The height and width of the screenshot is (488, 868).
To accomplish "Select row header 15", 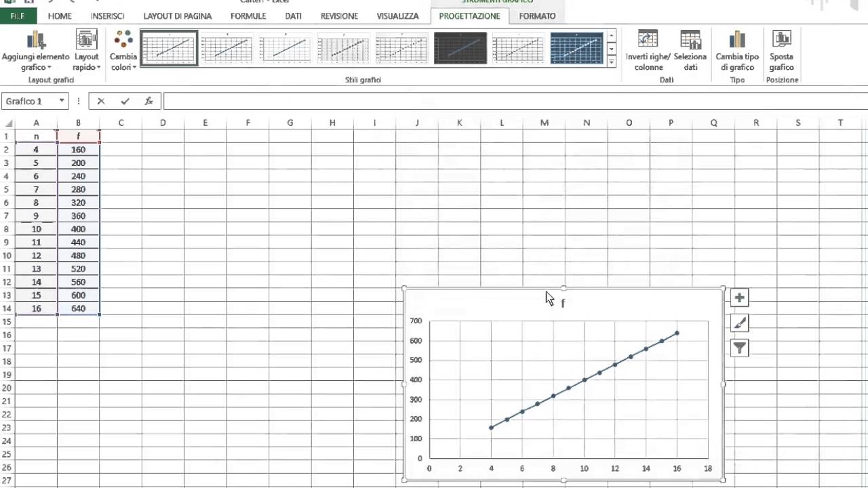I will point(7,321).
